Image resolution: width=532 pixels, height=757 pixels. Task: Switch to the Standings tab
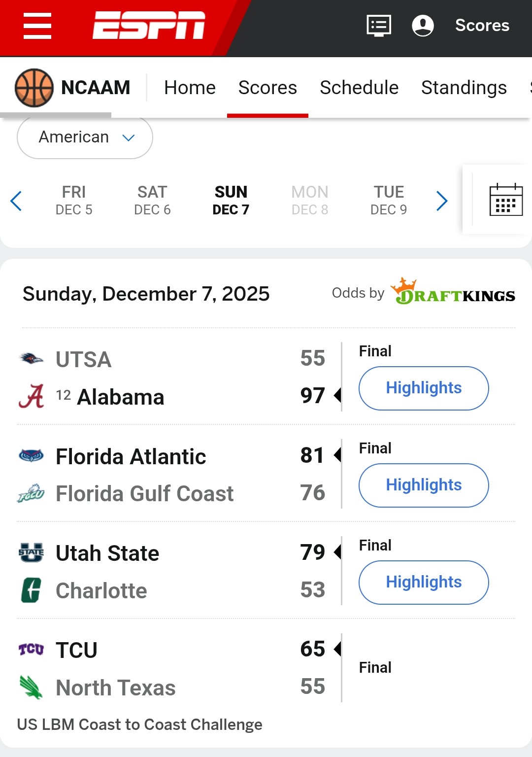pyautogui.click(x=464, y=88)
